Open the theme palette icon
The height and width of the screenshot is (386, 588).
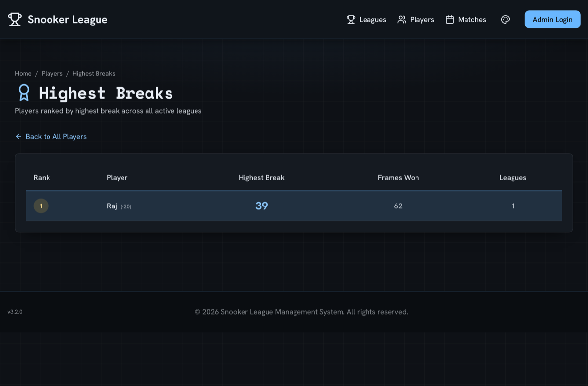tap(506, 20)
